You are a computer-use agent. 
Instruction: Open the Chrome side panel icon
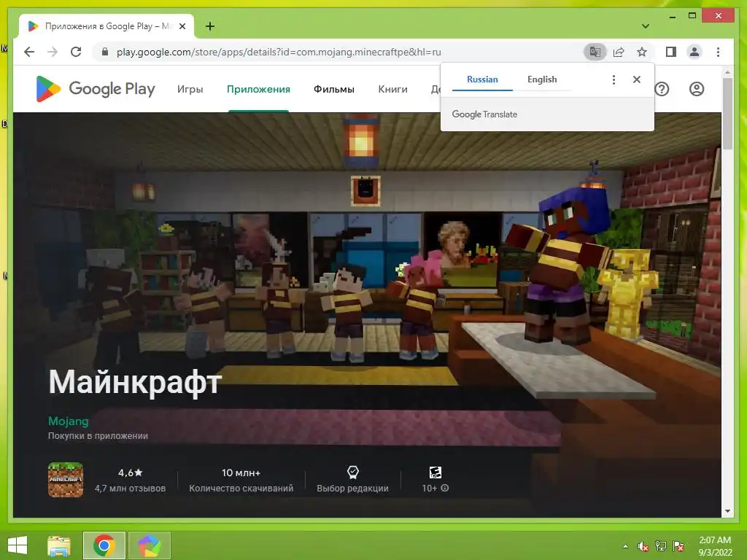(671, 52)
